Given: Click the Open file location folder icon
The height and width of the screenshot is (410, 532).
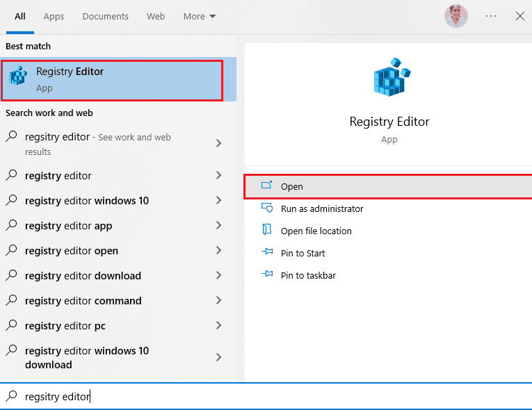Looking at the screenshot, I should pyautogui.click(x=266, y=231).
